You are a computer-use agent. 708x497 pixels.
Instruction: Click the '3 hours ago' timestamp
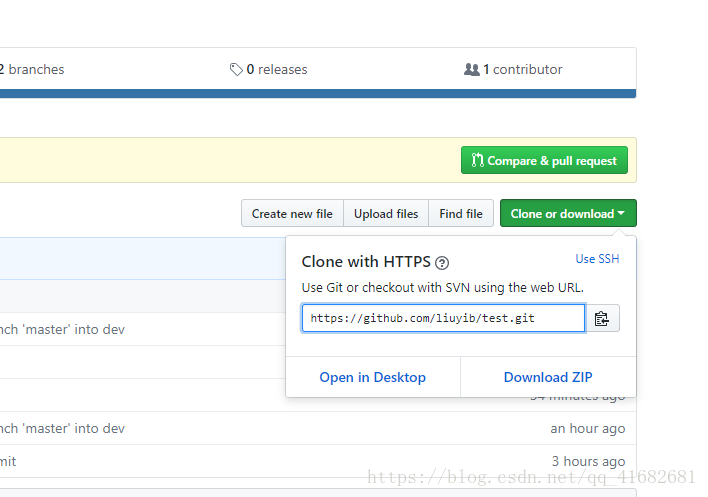[588, 461]
